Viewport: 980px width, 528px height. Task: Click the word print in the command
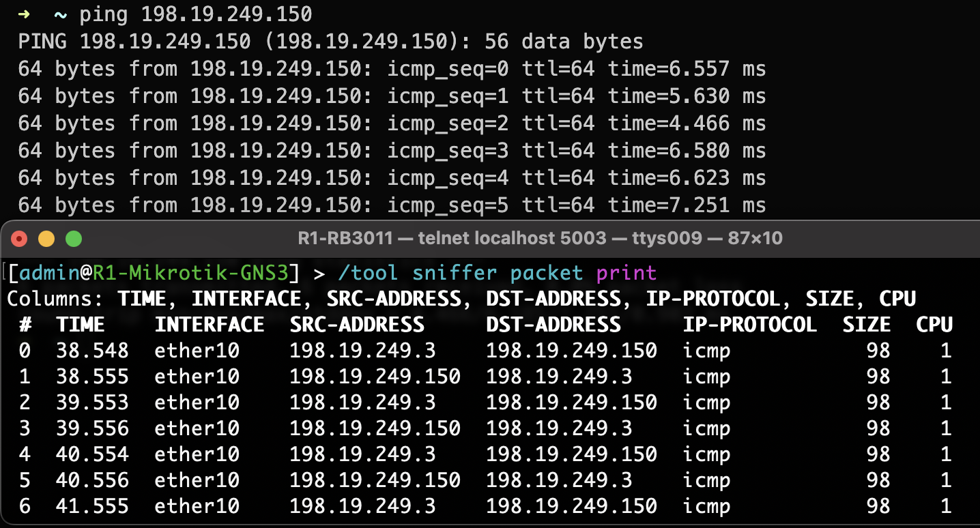[626, 274]
